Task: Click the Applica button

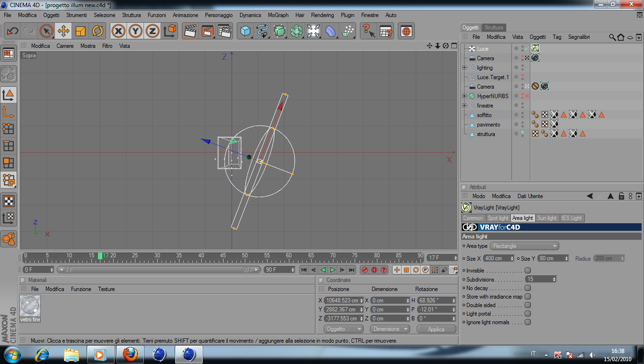Action: pyautogui.click(x=436, y=329)
